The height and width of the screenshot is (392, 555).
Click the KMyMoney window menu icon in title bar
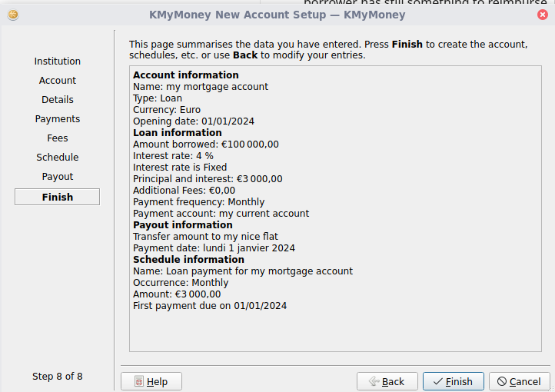click(13, 15)
